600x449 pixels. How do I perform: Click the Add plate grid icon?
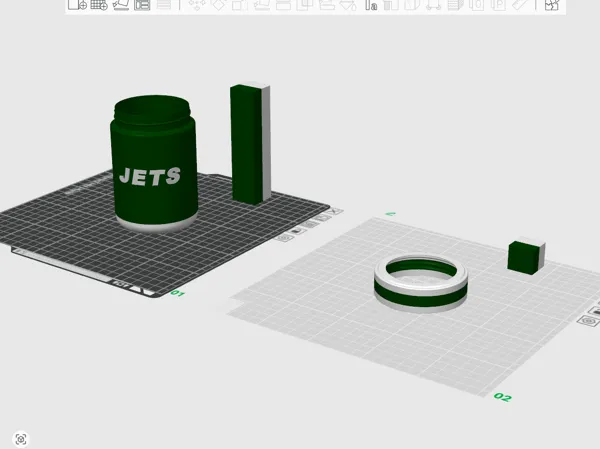[x=99, y=5]
